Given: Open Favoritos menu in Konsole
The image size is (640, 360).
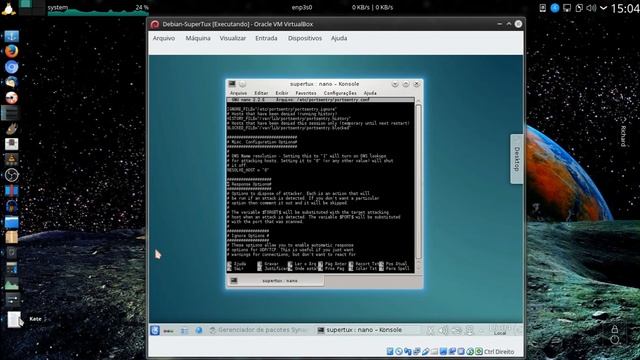Looking at the screenshot, I should 306,93.
